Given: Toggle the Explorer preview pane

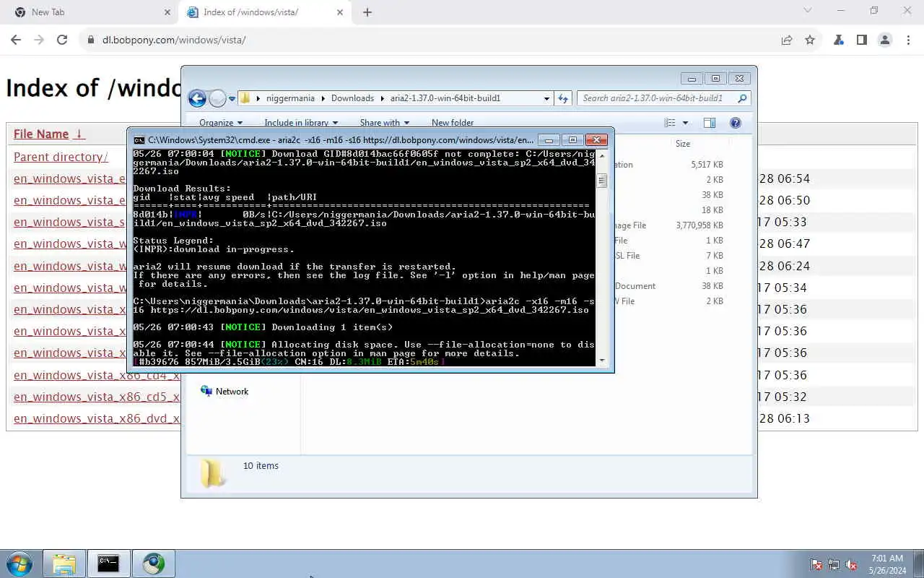Looking at the screenshot, I should coord(710,123).
